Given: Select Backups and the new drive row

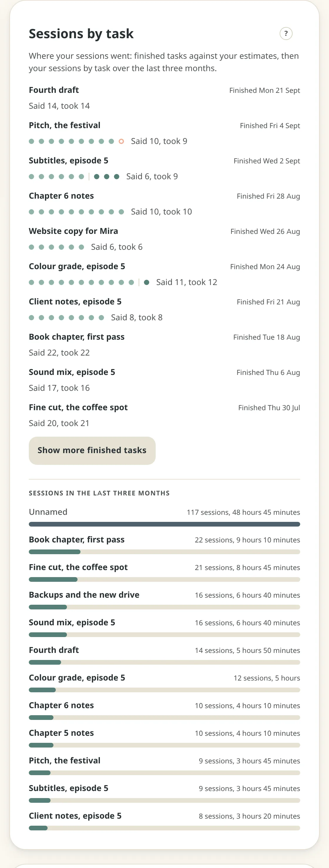Looking at the screenshot, I should point(164,599).
